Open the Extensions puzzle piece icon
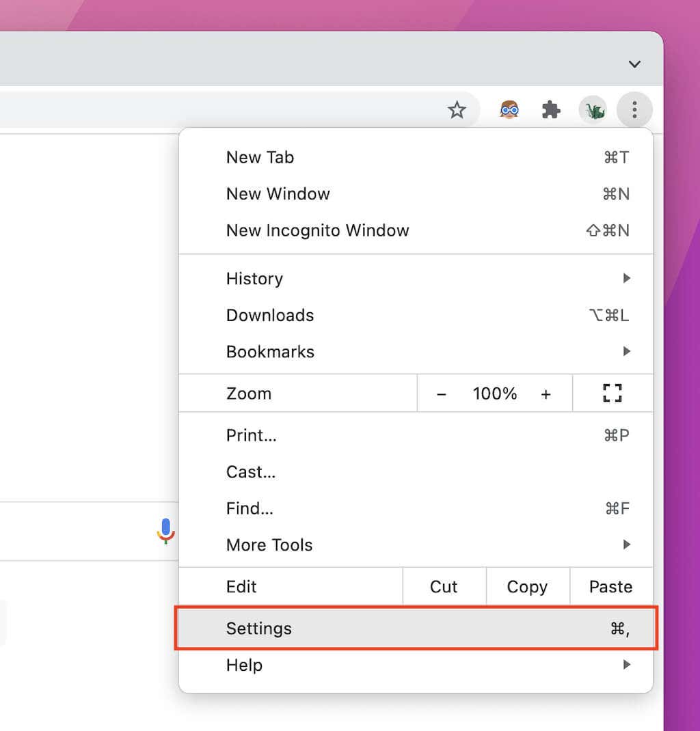Screen dimensions: 700x731 551,110
